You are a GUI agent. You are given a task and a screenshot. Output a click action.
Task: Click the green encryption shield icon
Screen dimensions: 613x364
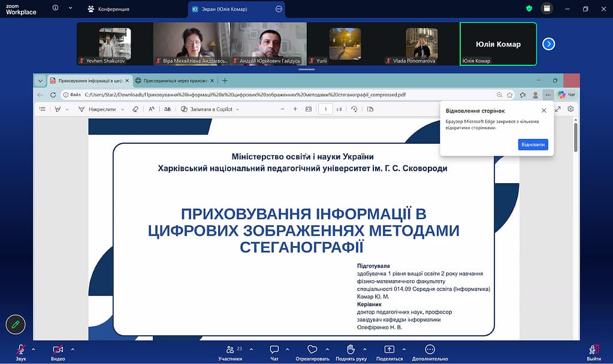529,8
